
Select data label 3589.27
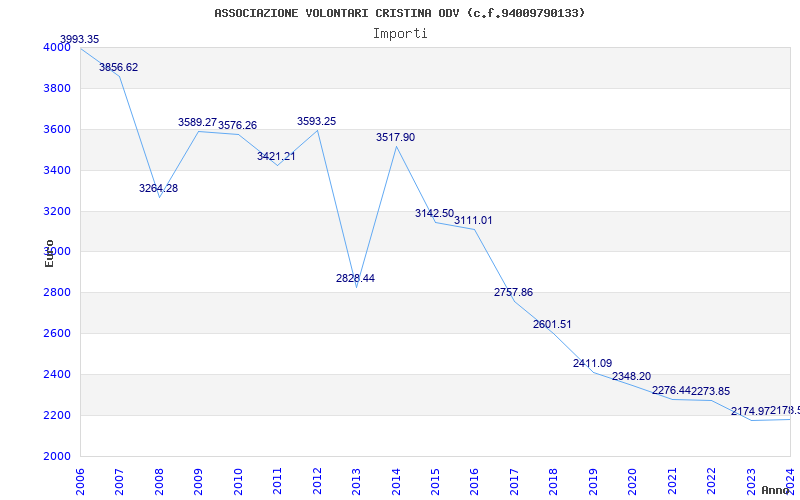pos(197,122)
